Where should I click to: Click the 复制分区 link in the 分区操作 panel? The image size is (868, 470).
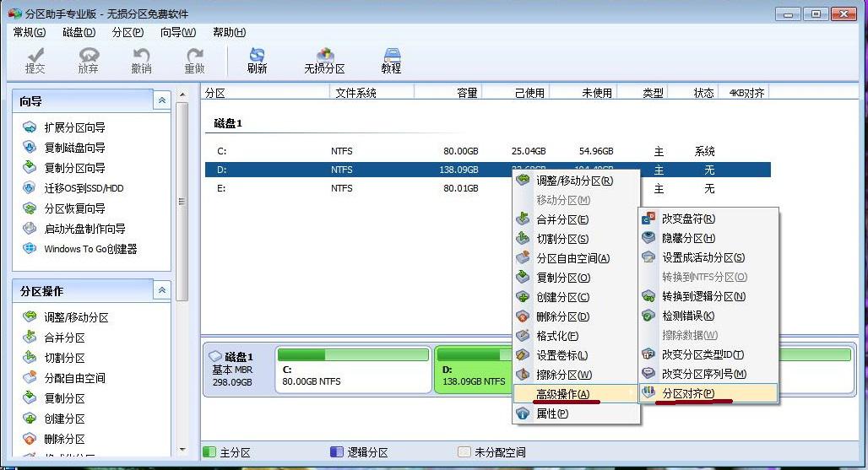[65, 398]
